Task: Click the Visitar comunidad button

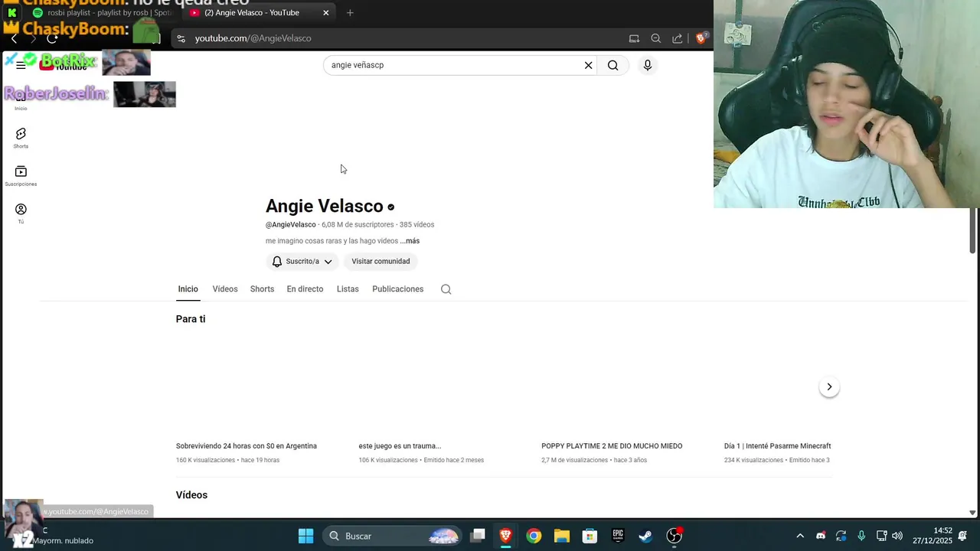Action: pos(381,262)
